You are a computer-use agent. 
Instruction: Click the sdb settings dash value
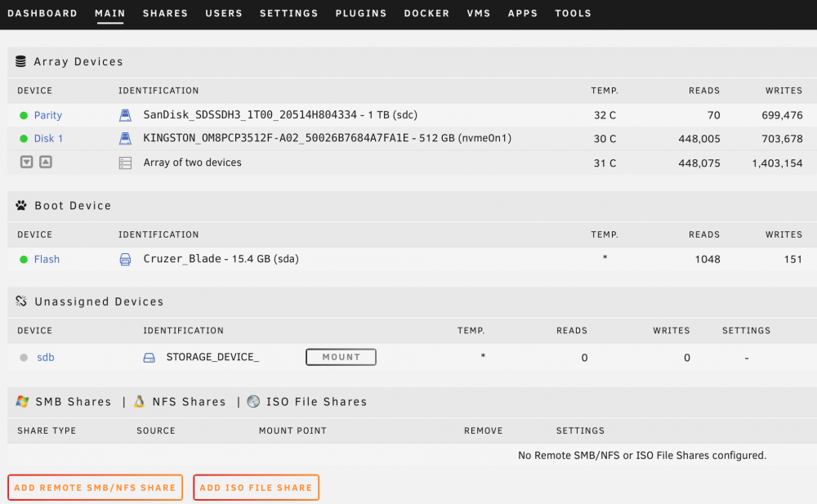pyautogui.click(x=747, y=358)
